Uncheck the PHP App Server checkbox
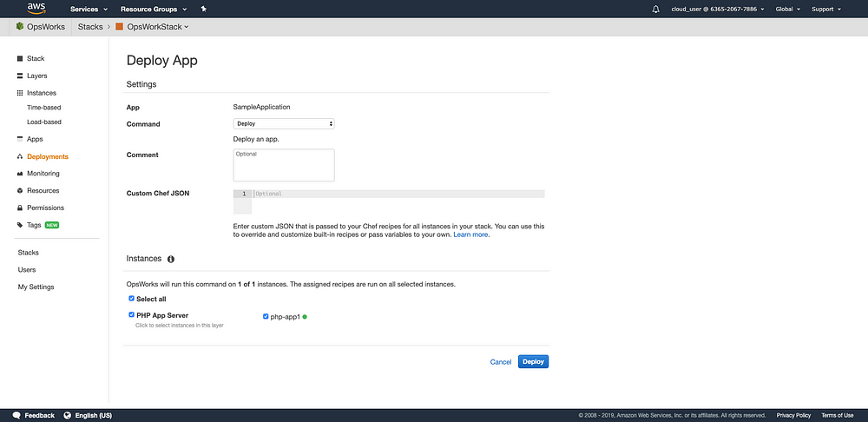The image size is (868, 422). (132, 314)
